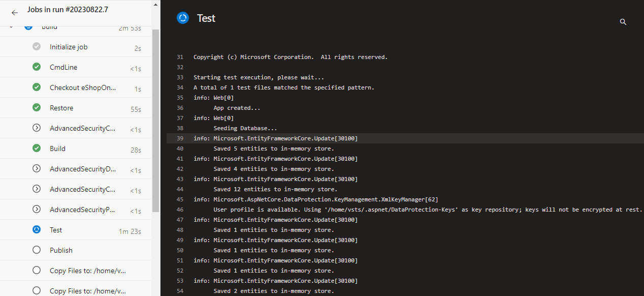Open the first Copy Files to: /home/v... step

[76, 271]
